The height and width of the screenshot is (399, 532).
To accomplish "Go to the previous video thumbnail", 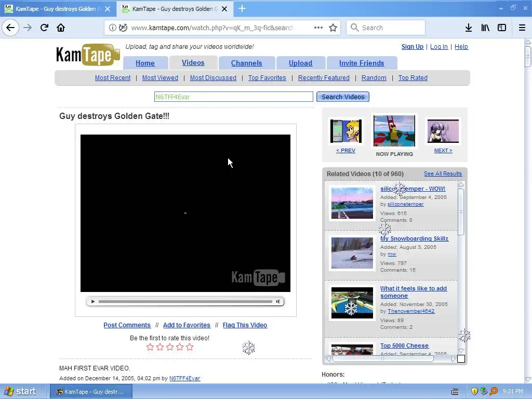I will pos(345,131).
